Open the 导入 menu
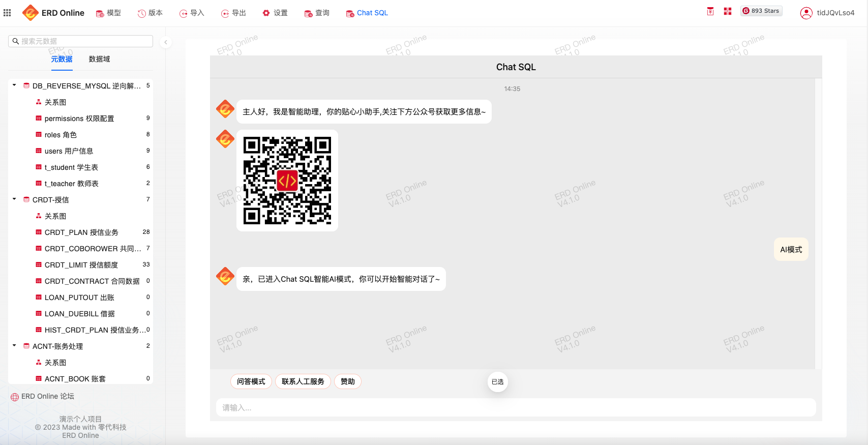Image resolution: width=868 pixels, height=445 pixels. click(192, 13)
